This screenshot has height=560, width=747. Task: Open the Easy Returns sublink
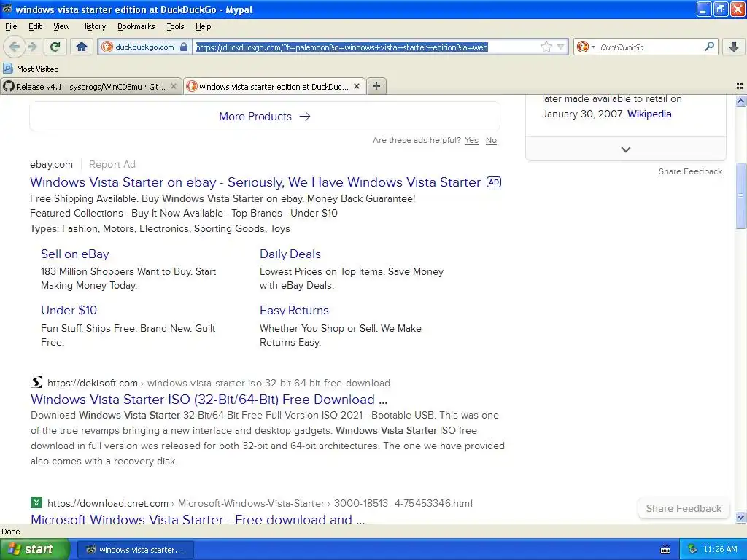coord(294,310)
